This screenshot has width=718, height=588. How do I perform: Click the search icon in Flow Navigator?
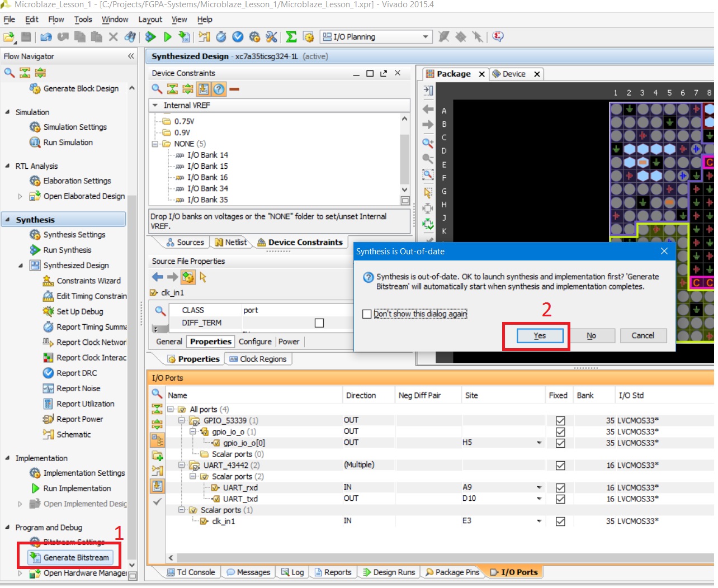10,73
